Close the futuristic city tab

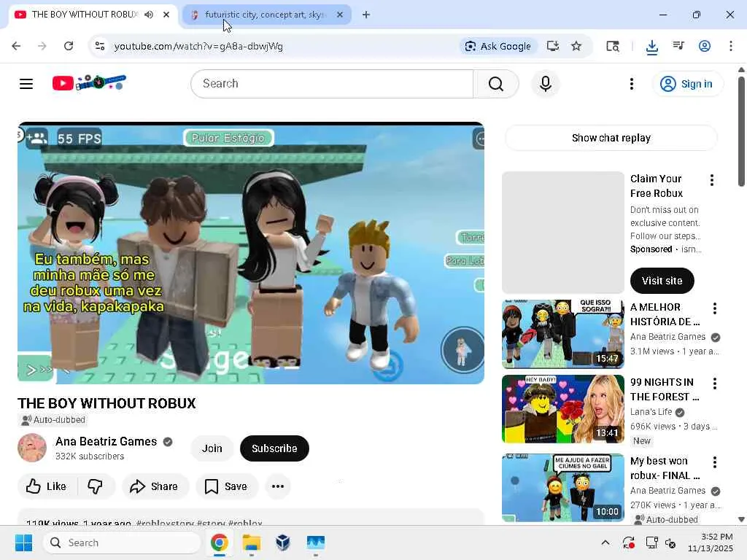[x=340, y=15]
